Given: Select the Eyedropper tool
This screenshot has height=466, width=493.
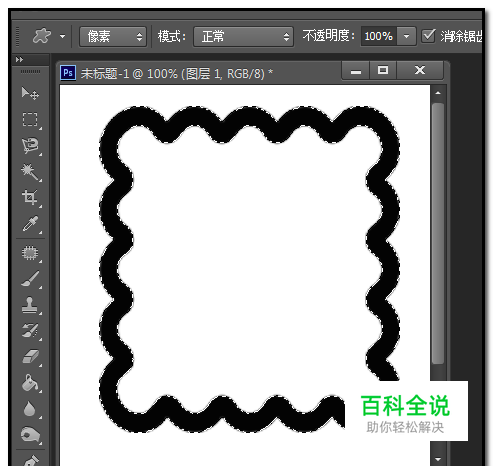Looking at the screenshot, I should [30, 223].
